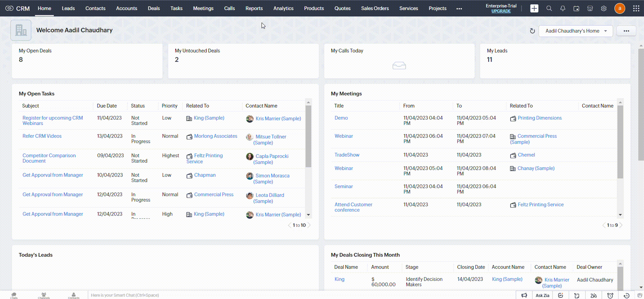This screenshot has width=644, height=299.
Task: Open the Kris Marrier (Sample) contact link
Action: point(278,119)
